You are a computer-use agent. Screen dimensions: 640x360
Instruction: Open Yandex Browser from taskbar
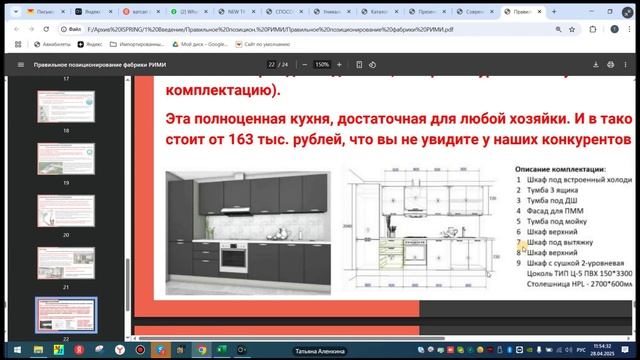120,350
